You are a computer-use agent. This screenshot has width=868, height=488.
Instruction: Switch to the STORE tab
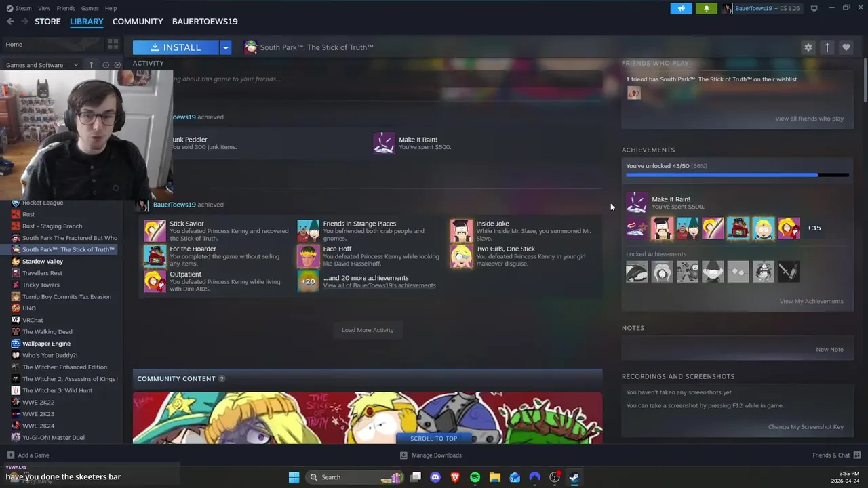[x=47, y=22]
